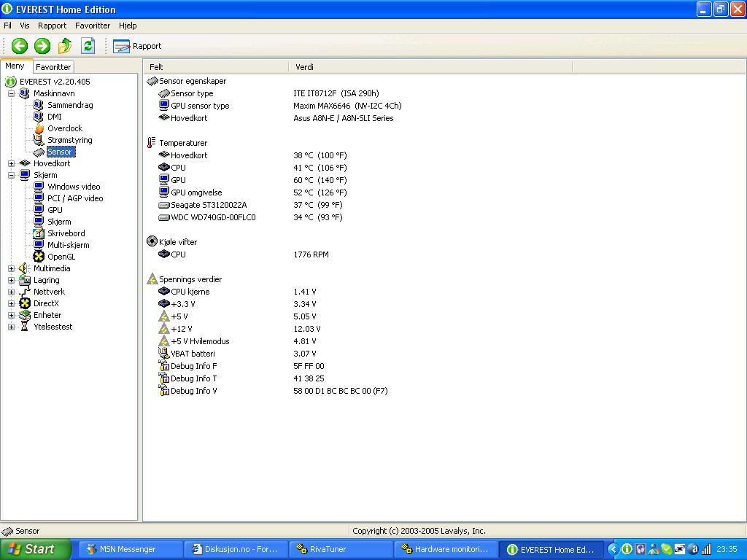Open the Rapport menu in menu bar
This screenshot has height=560, width=747.
(x=52, y=26)
